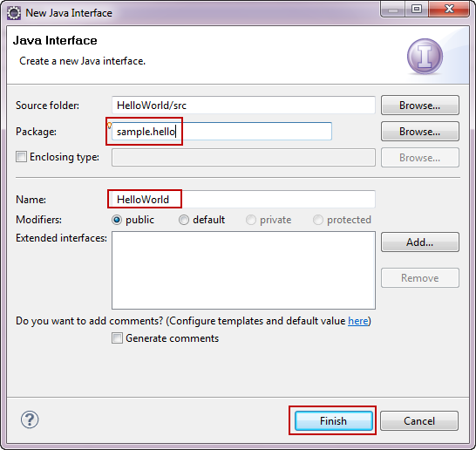The height and width of the screenshot is (450, 476).
Task: Minimize the New Java Interface dialog
Action: tap(393, 10)
